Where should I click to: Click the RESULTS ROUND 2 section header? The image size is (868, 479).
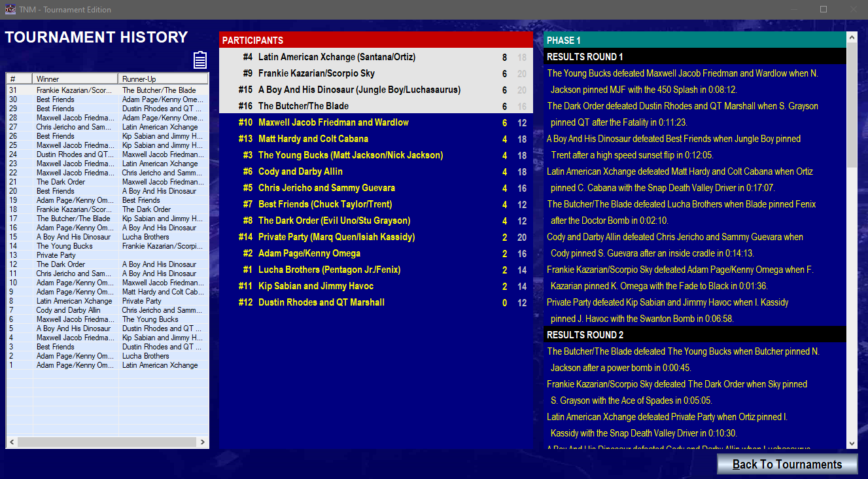tap(693, 334)
